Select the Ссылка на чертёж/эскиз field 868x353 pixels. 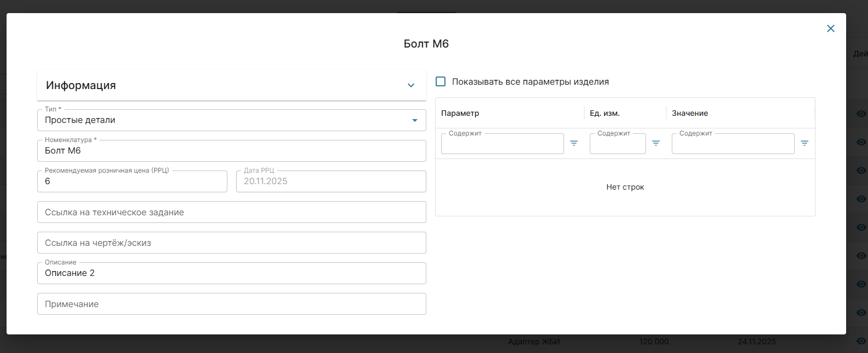(x=231, y=243)
